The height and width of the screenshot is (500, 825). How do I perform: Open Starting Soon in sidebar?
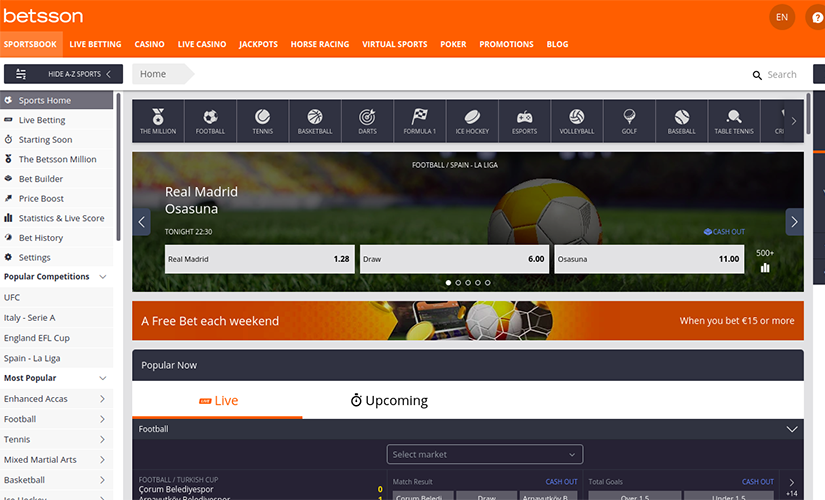click(57, 139)
